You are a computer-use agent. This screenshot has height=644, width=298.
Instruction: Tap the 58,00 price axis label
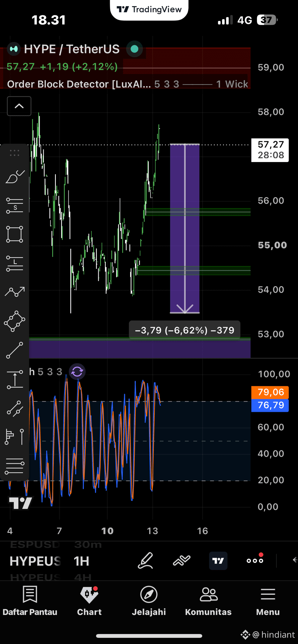tap(271, 112)
